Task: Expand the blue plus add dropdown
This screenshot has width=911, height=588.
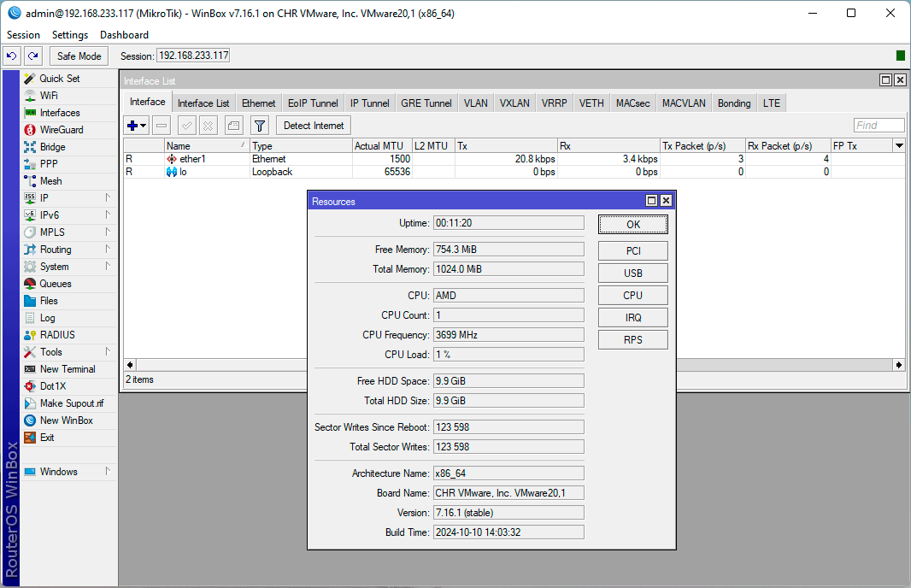Action: pyautogui.click(x=137, y=126)
